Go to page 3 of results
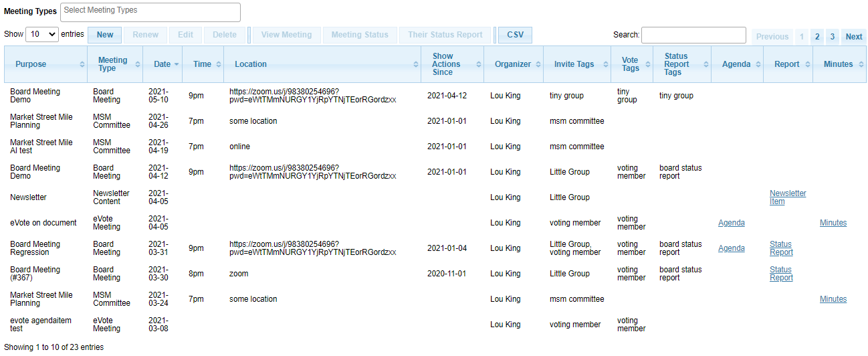 [833, 37]
